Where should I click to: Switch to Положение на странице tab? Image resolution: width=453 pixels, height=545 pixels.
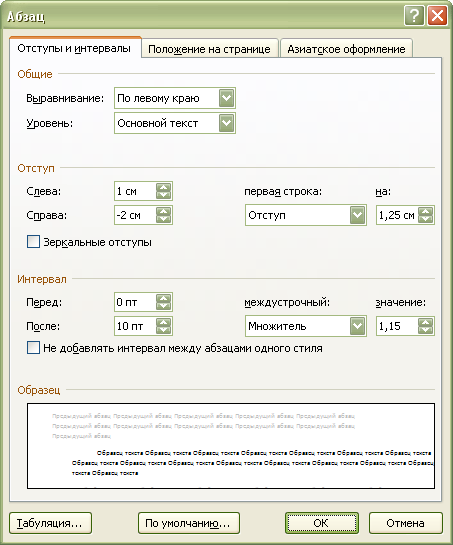click(x=210, y=49)
